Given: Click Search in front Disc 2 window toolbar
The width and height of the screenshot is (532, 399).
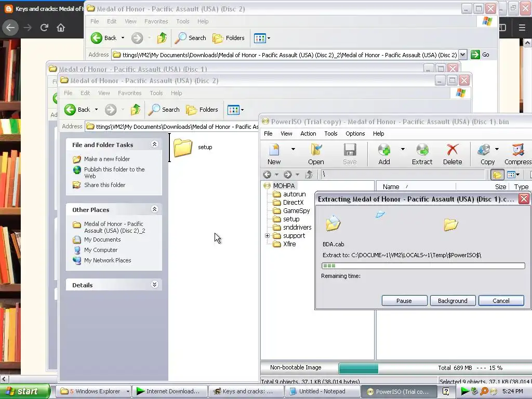Looking at the screenshot, I should coord(164,110).
